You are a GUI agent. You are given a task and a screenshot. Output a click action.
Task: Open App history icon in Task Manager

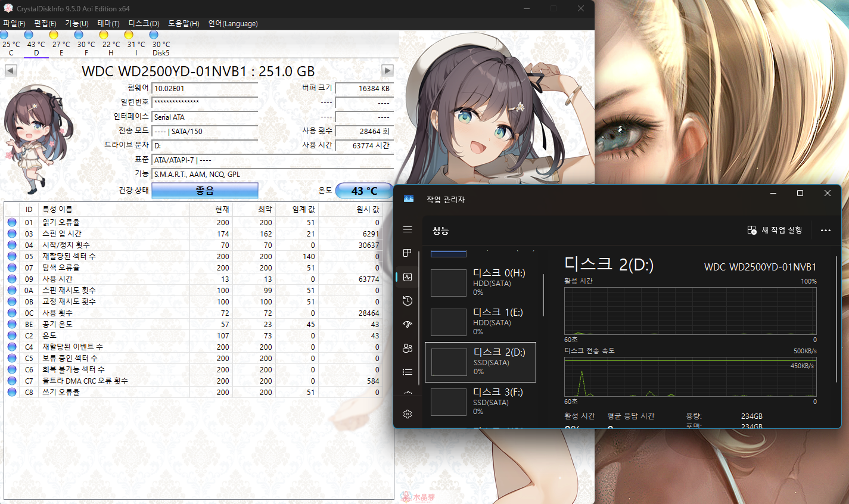coord(408,301)
